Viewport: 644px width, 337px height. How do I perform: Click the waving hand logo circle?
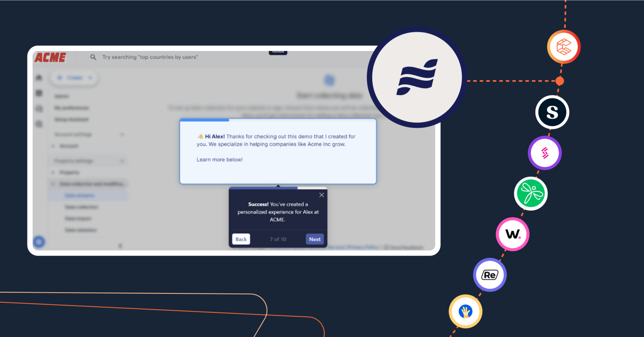pos(466,312)
